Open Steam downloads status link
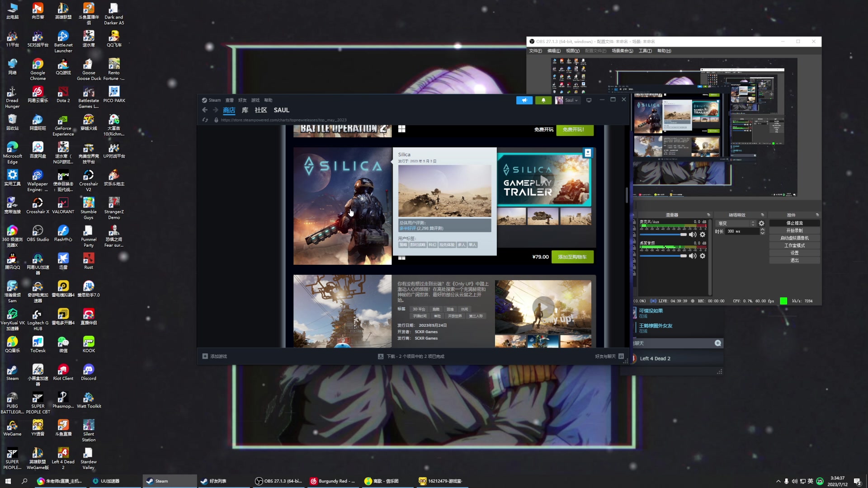The width and height of the screenshot is (868, 488). click(x=411, y=357)
